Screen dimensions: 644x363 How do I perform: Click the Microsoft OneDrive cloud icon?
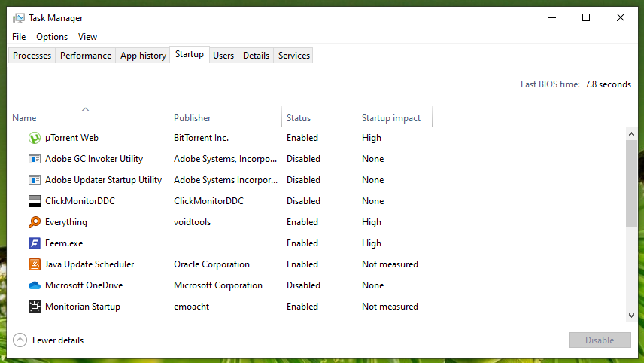[35, 285]
